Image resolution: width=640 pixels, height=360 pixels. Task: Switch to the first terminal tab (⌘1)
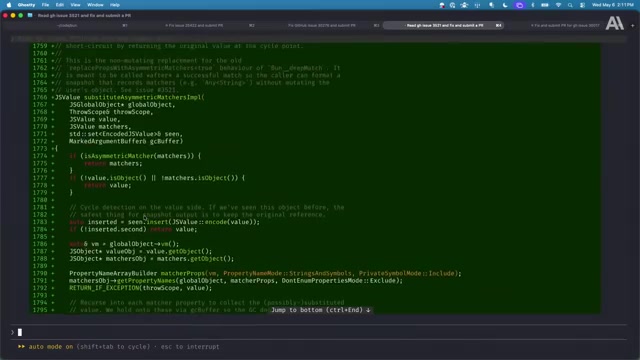[67, 25]
